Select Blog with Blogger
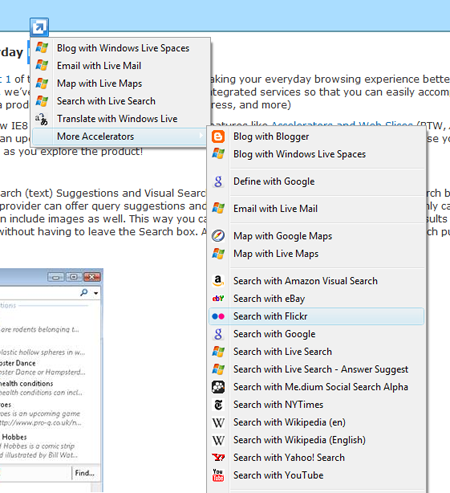Image resolution: width=450 pixels, height=493 pixels. click(x=316, y=136)
